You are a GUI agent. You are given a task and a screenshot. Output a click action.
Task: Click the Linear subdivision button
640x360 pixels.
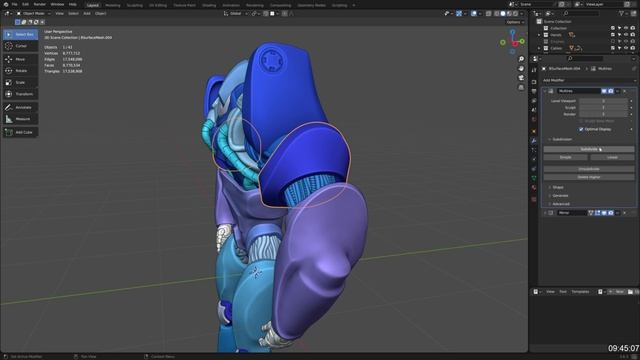(x=612, y=157)
